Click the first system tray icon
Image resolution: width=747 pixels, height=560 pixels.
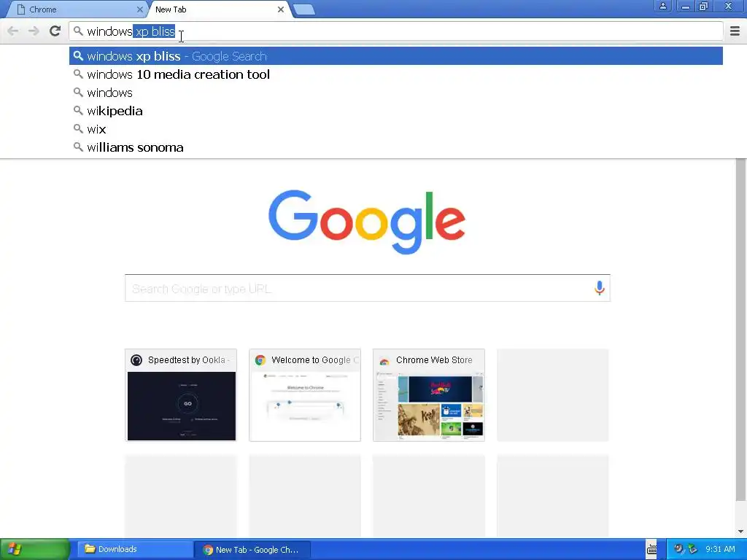pyautogui.click(x=679, y=549)
